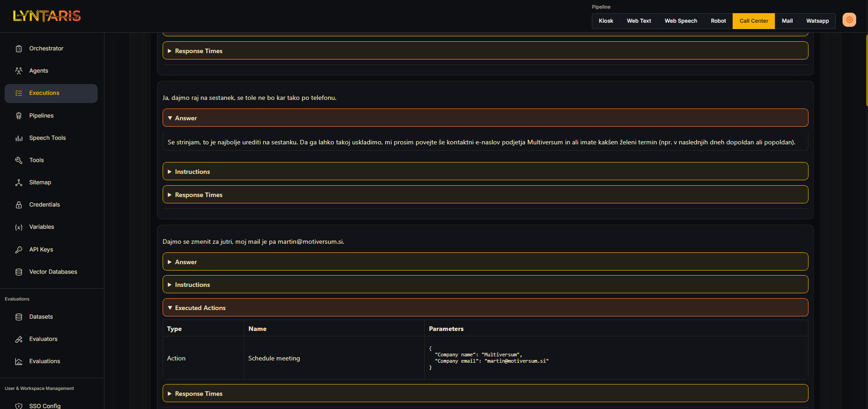Collapse the Executed Actions section
This screenshot has width=868, height=409.
coord(200,308)
